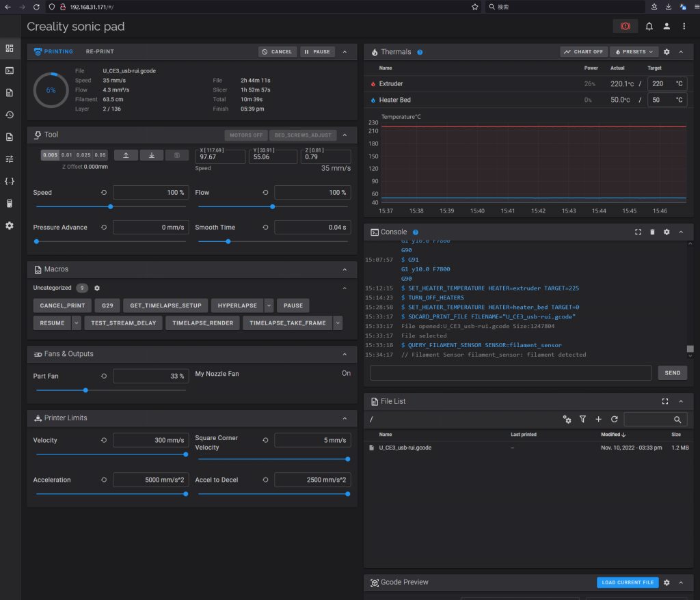
Task: Refresh the File List
Action: coord(615,419)
